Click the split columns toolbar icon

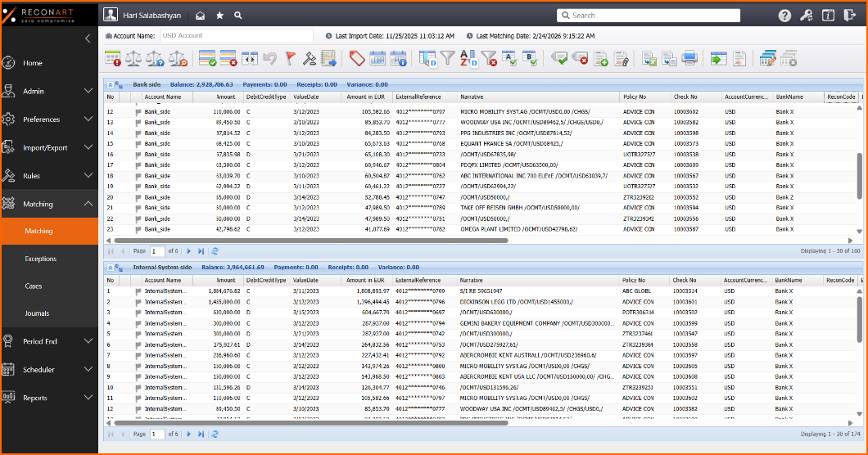pos(250,58)
